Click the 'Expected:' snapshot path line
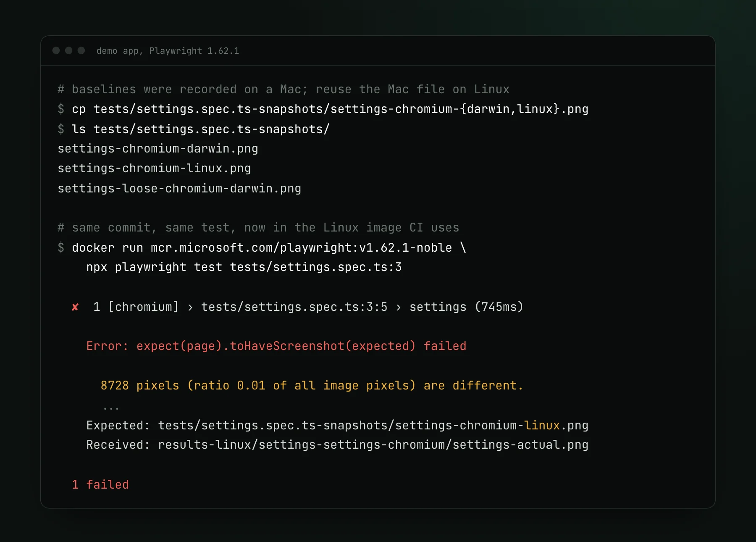This screenshot has height=542, width=756. [x=337, y=426]
